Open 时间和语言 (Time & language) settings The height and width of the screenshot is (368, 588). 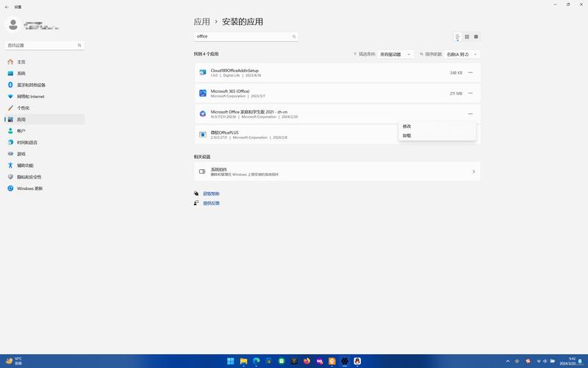click(x=45, y=143)
